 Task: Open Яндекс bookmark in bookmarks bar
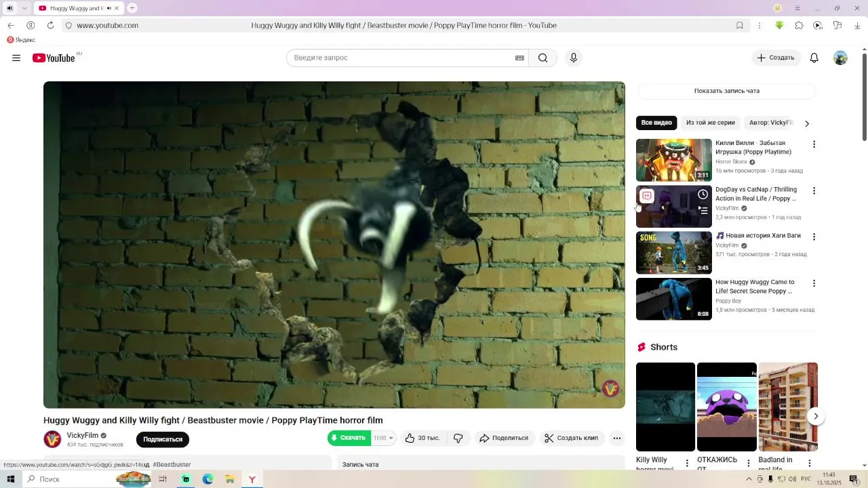[x=21, y=40]
